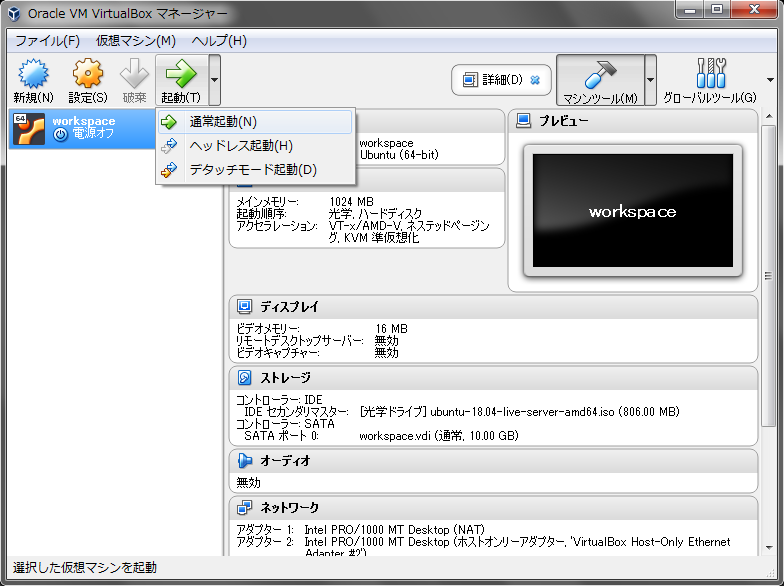
Task: Click 通常起動 green arrow menu icon
Action: (x=169, y=122)
